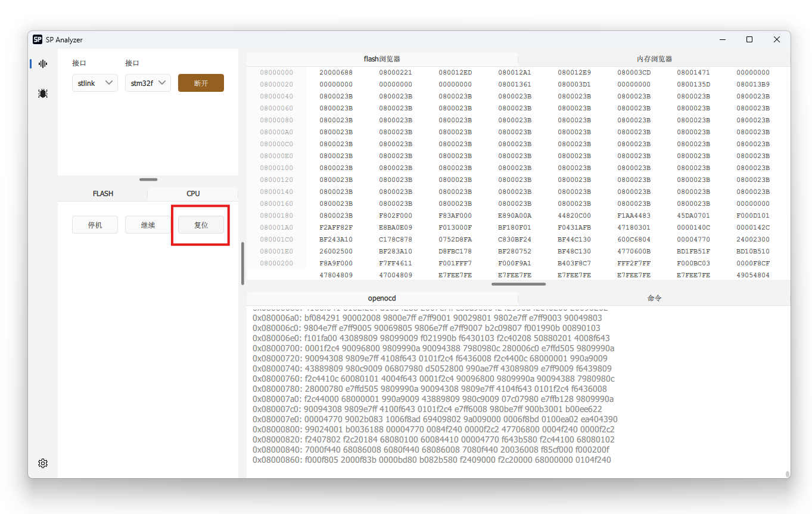Click the value F802F000

point(396,215)
